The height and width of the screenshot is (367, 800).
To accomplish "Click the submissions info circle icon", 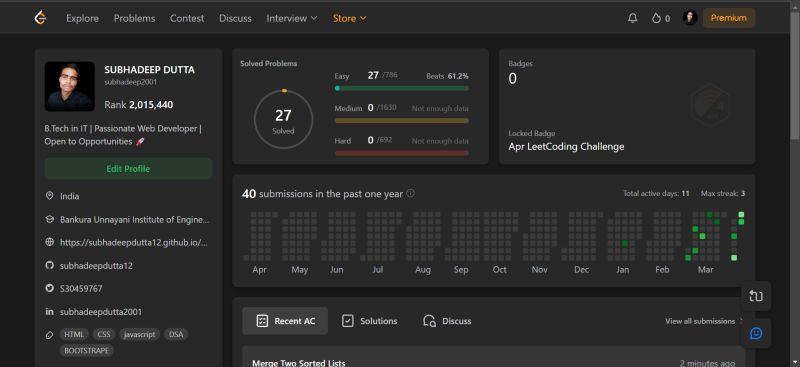I will (410, 194).
